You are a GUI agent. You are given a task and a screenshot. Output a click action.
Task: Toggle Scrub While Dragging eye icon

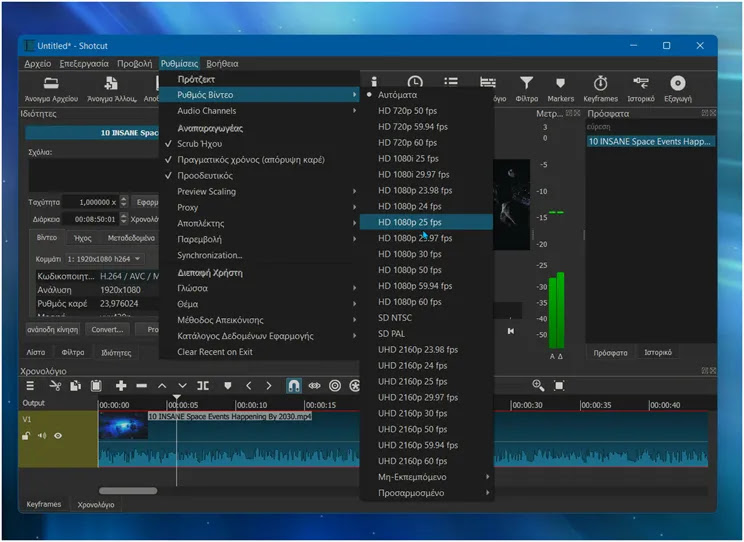coord(315,386)
